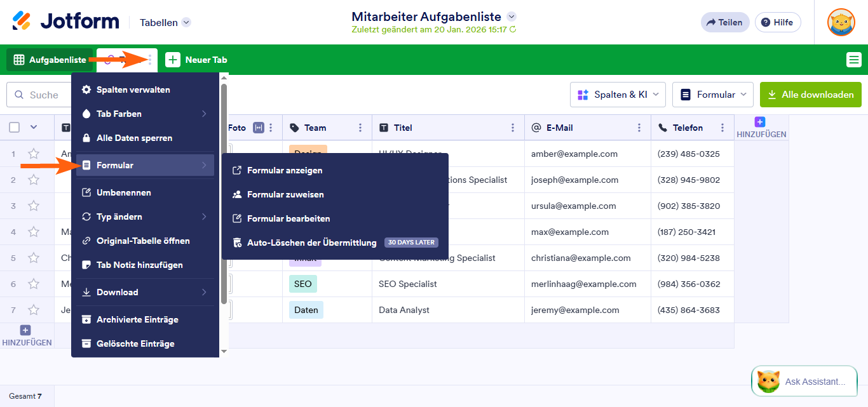The width and height of the screenshot is (868, 407).
Task: Click the resize icon on the Foto column
Action: pyautogui.click(x=258, y=127)
